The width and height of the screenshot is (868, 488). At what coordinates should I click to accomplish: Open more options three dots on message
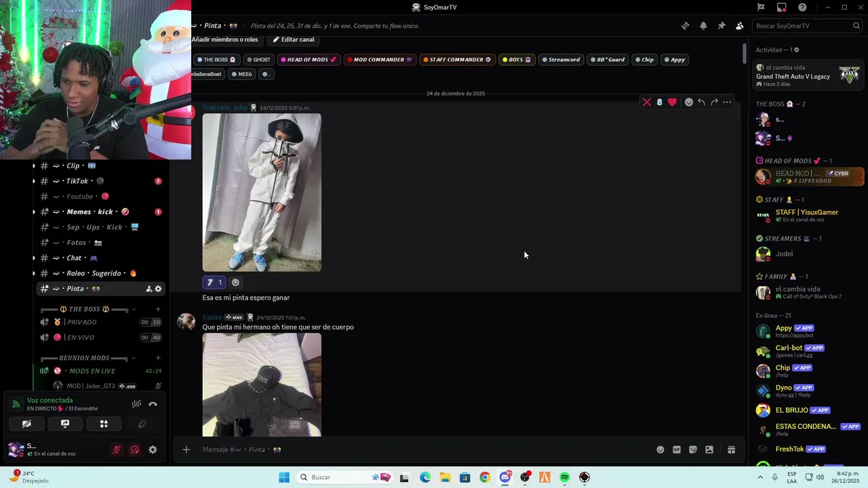(x=727, y=102)
